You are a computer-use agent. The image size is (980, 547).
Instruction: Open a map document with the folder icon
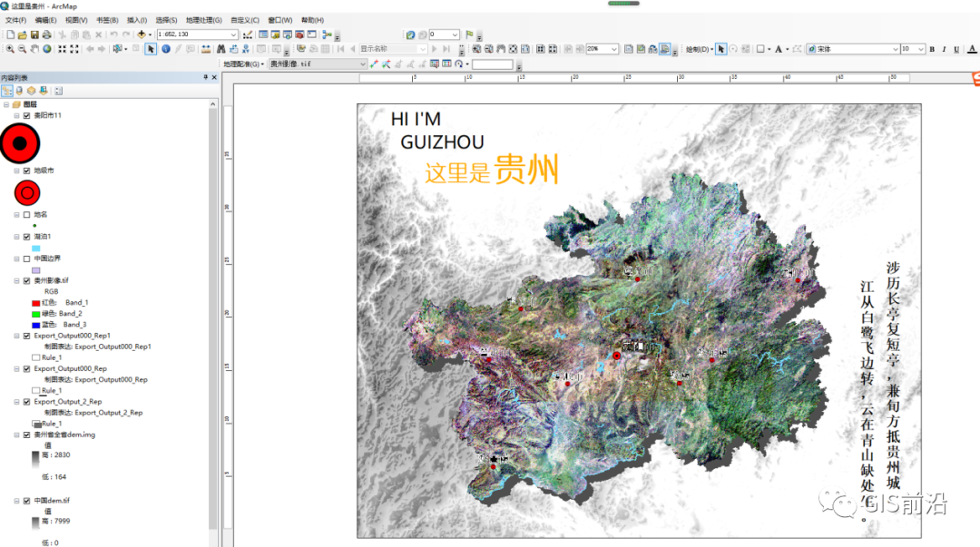[x=23, y=35]
